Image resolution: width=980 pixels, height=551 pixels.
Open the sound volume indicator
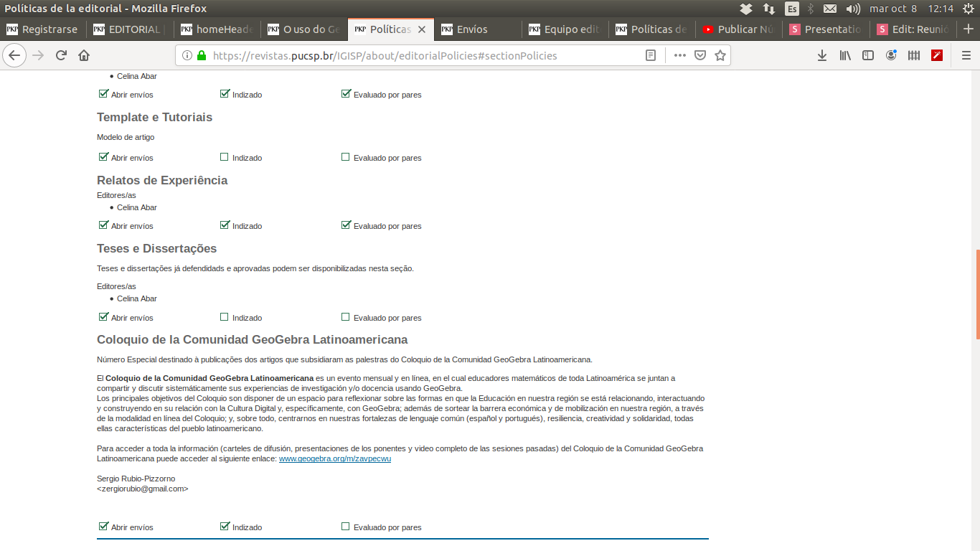pyautogui.click(x=853, y=9)
